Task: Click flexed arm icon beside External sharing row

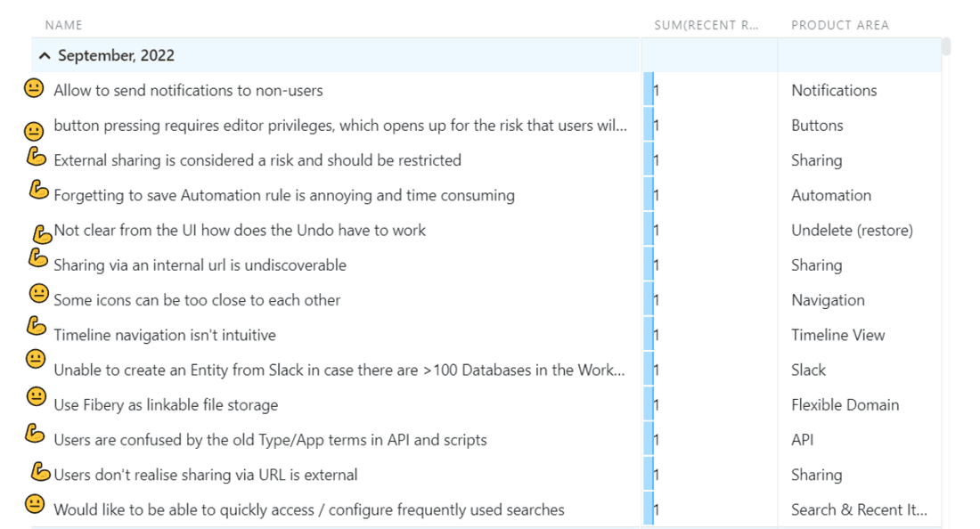Action: 36,157
